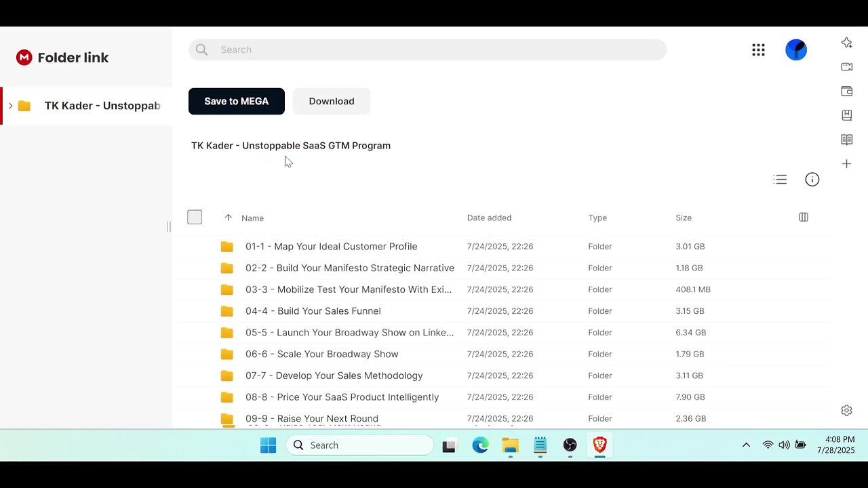Open OBS Studio from the taskbar
Viewport: 868px width, 488px height.
pyautogui.click(x=570, y=445)
